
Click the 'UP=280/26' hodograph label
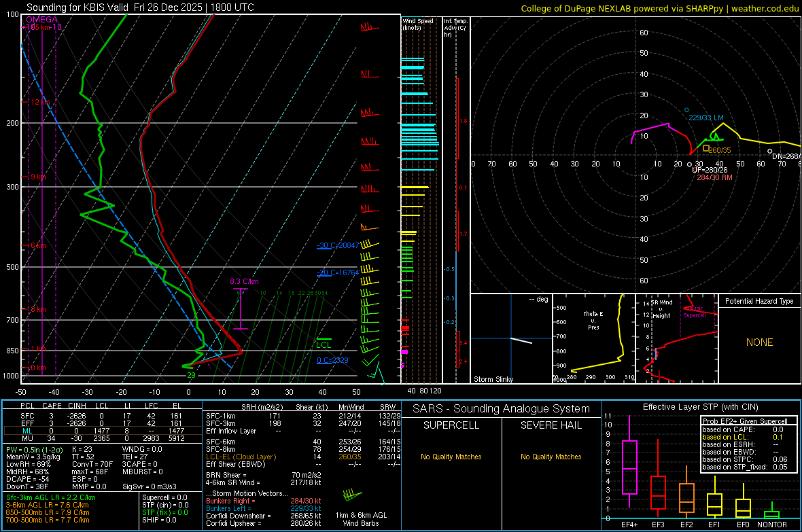[x=710, y=170]
